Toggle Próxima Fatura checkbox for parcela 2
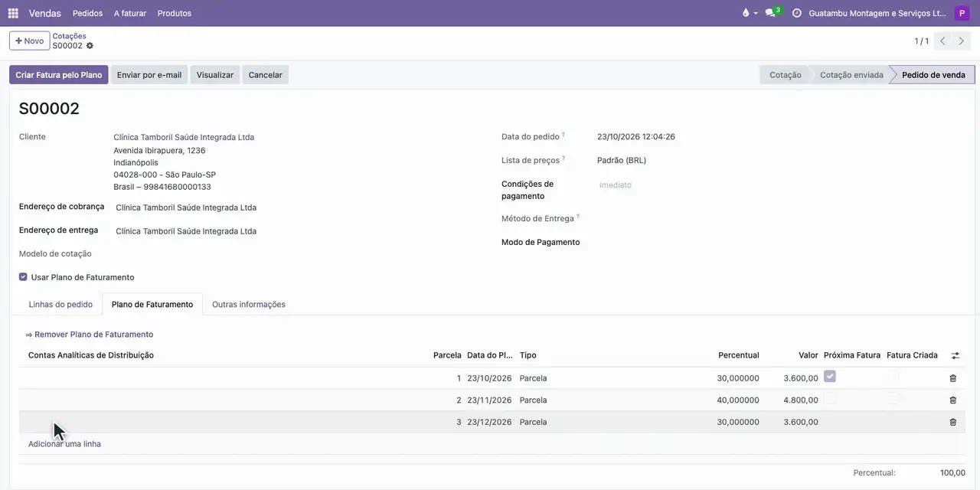Viewport: 980px width, 490px height. coord(830,399)
